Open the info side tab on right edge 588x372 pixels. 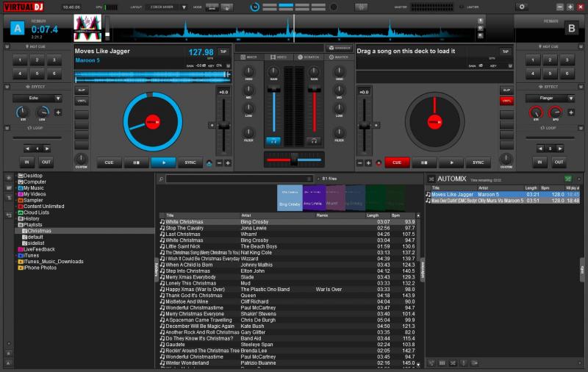pyautogui.click(x=582, y=270)
